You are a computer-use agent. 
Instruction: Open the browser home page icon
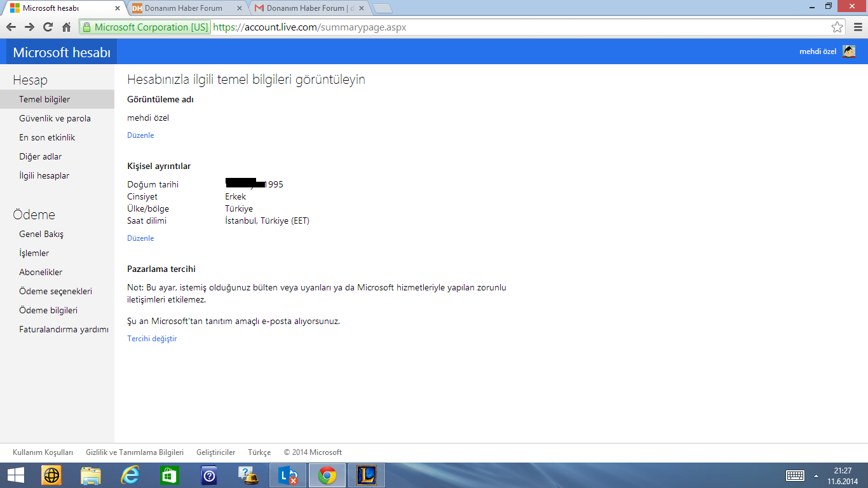pyautogui.click(x=66, y=27)
